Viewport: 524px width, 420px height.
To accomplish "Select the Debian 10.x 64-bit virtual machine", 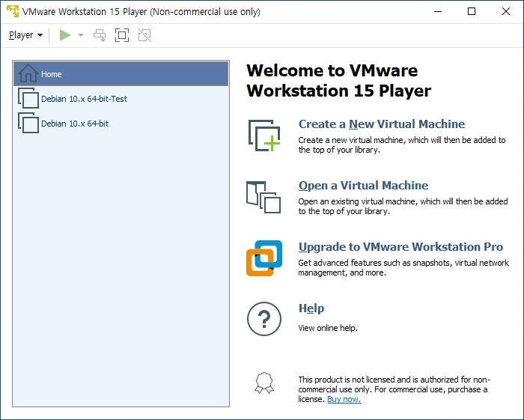I will point(121,124).
